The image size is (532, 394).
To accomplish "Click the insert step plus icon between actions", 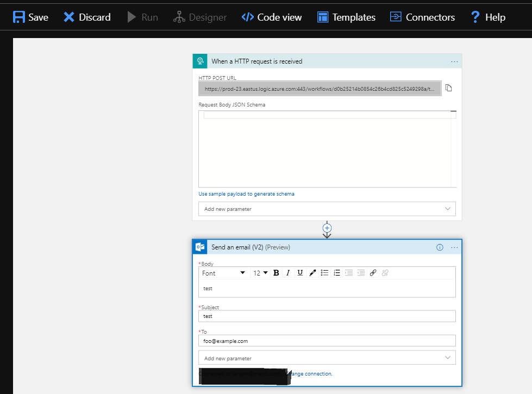I will 327,229.
